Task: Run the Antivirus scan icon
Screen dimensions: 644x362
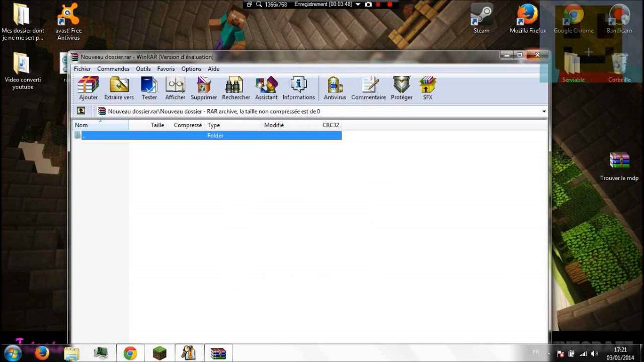Action: 335,88
